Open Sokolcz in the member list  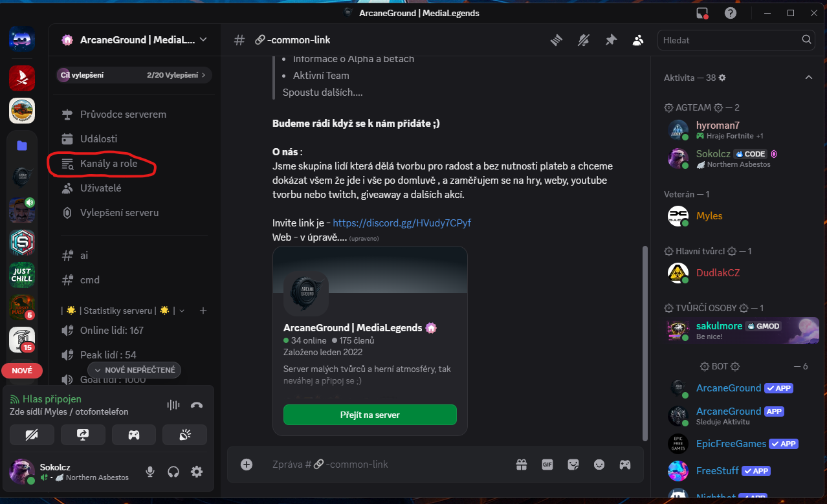pyautogui.click(x=740, y=159)
